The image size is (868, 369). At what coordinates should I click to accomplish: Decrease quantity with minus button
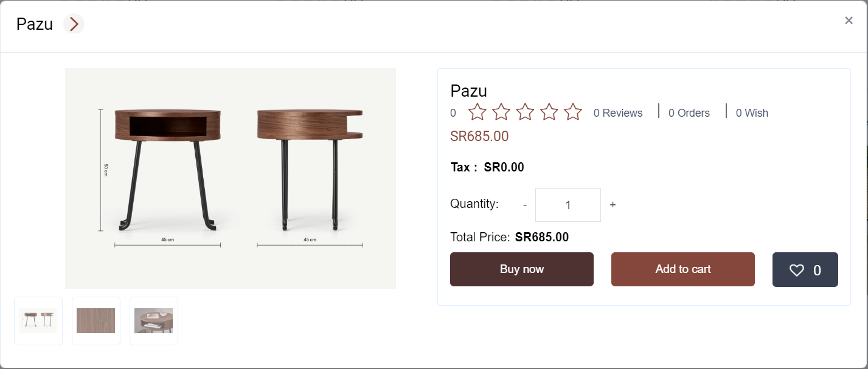click(x=525, y=205)
